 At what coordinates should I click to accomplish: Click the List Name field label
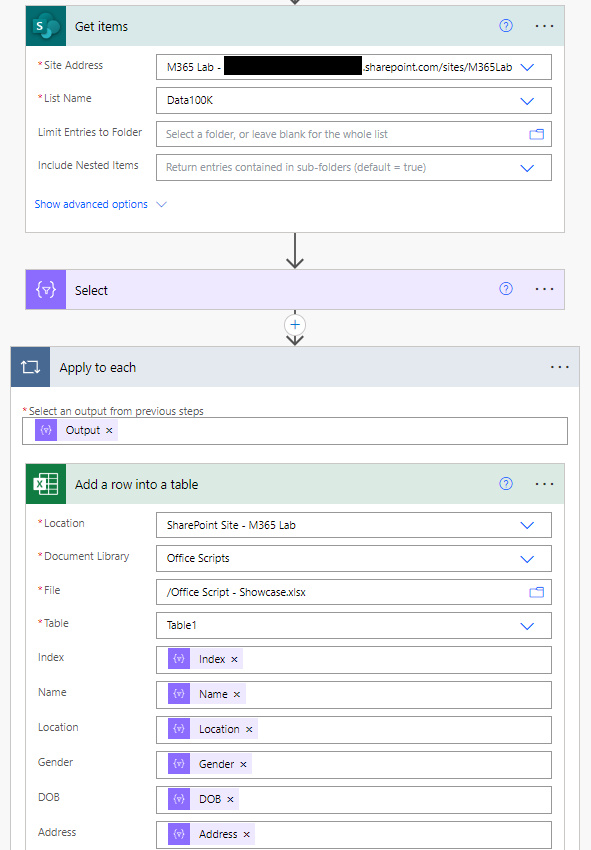point(67,98)
